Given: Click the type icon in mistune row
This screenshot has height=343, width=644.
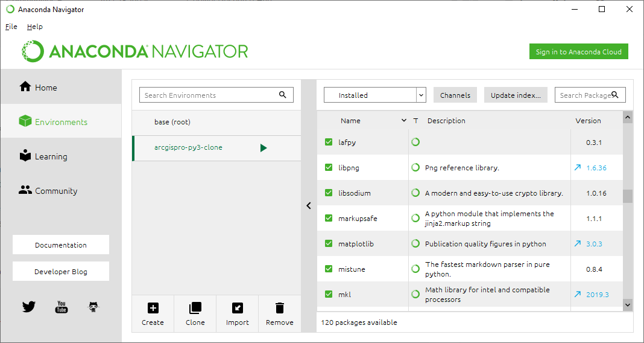Looking at the screenshot, I should coord(415,269).
